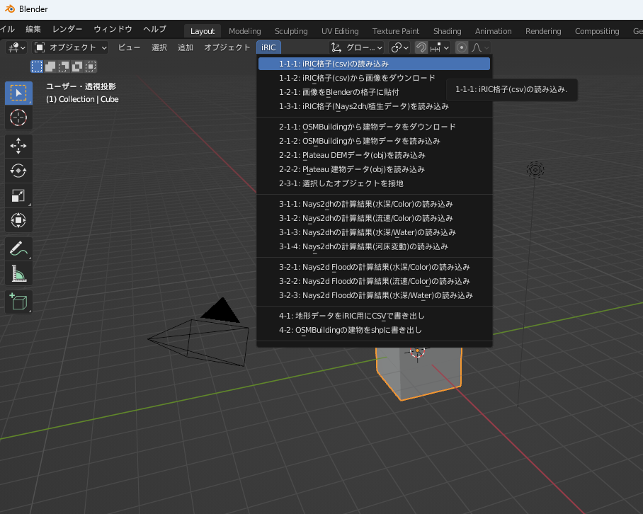
Task: Choose 3-2-1 Nays2d Flood 水深/Color
Action: point(374,267)
